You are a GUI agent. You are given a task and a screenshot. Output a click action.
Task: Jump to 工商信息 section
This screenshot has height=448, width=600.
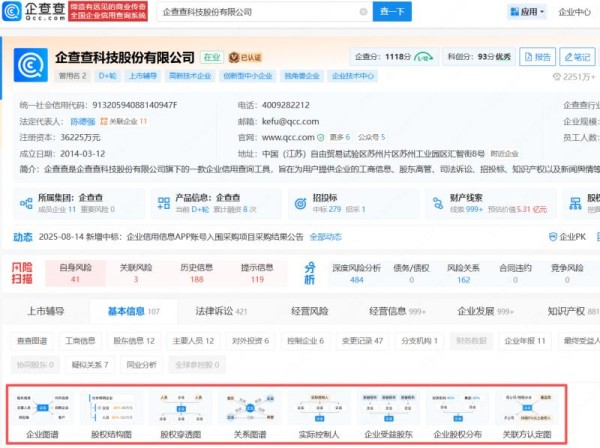click(x=80, y=340)
